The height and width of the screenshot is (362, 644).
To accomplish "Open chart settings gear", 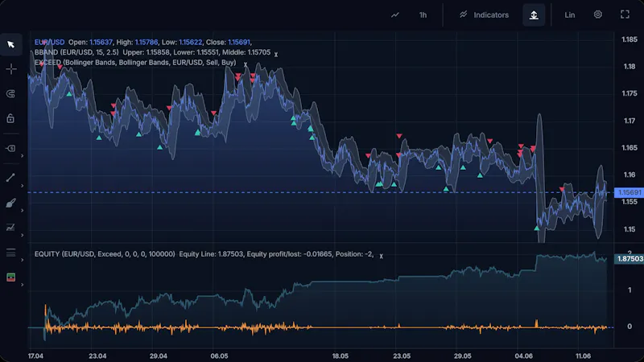I will tap(598, 14).
